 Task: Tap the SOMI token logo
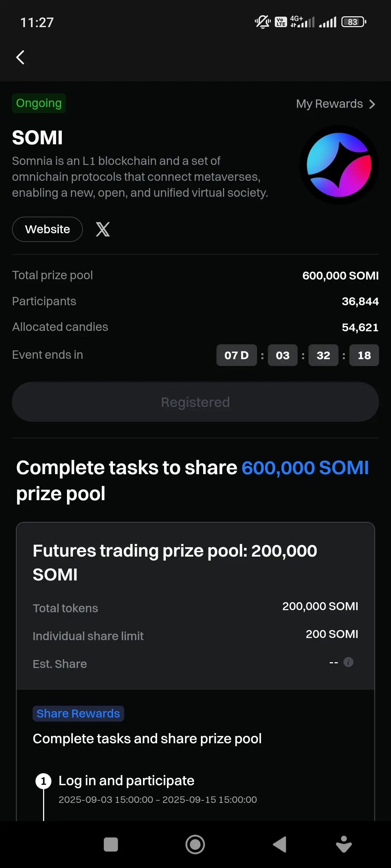tap(339, 165)
